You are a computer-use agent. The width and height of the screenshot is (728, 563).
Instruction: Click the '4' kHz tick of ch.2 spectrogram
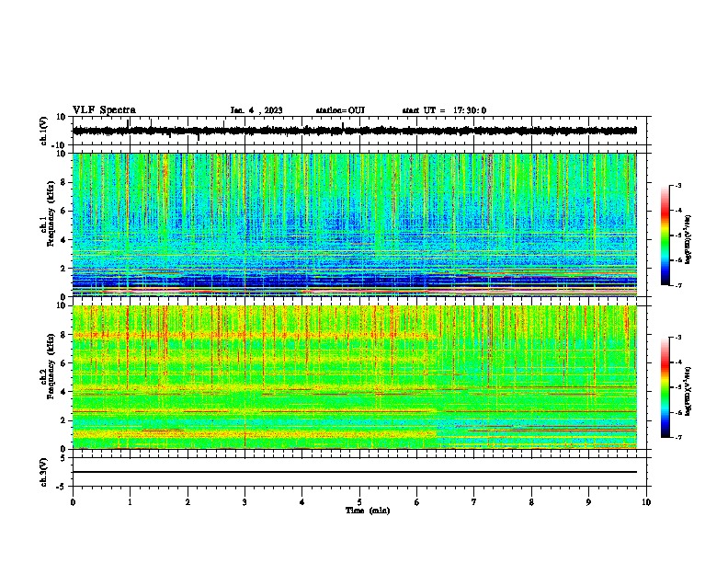click(63, 392)
